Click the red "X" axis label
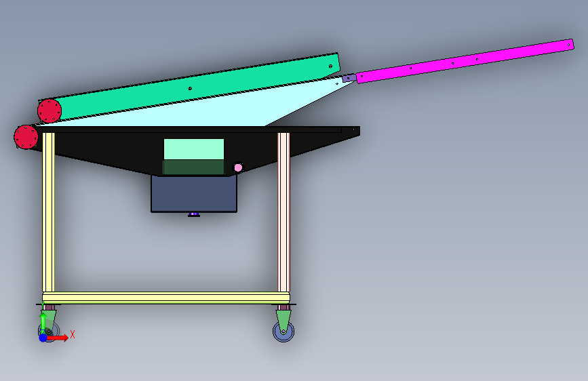Viewport: 588px width, 381px height. point(73,334)
